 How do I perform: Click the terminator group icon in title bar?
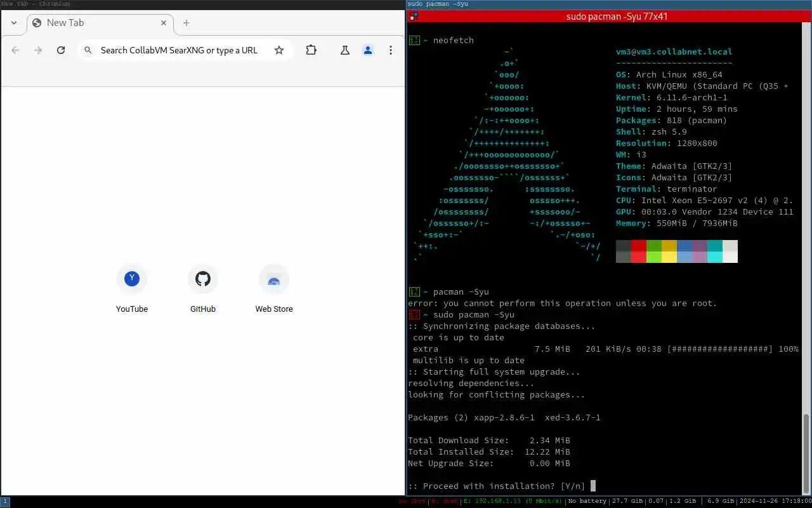click(x=414, y=17)
